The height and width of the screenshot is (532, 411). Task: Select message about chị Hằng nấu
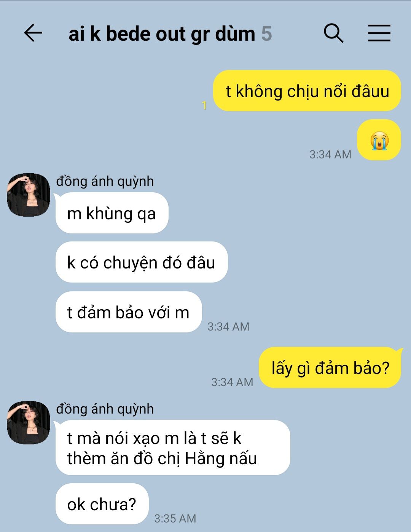(173, 448)
